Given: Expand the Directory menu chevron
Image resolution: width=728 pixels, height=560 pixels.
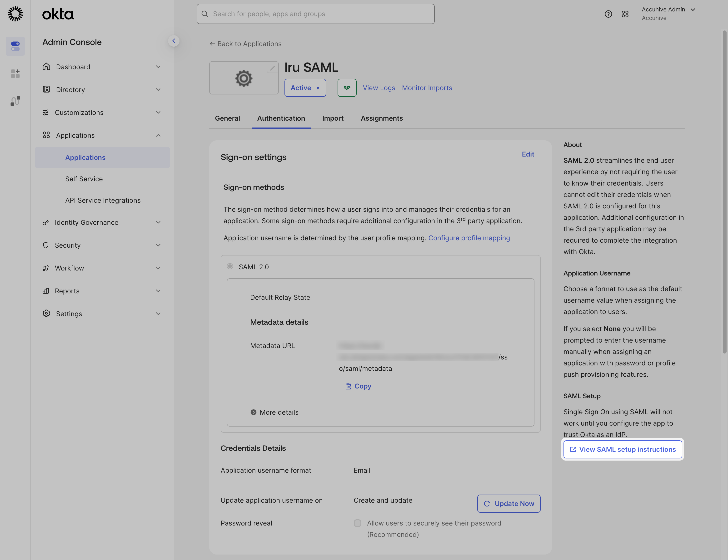Looking at the screenshot, I should (x=158, y=89).
